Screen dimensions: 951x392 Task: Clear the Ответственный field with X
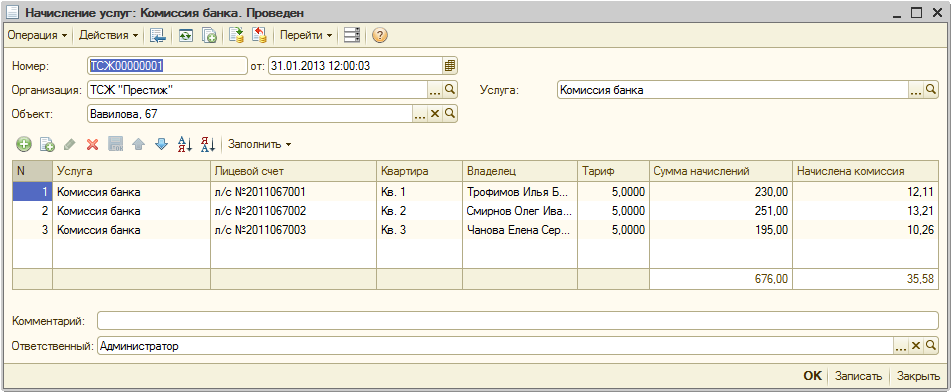(x=916, y=345)
